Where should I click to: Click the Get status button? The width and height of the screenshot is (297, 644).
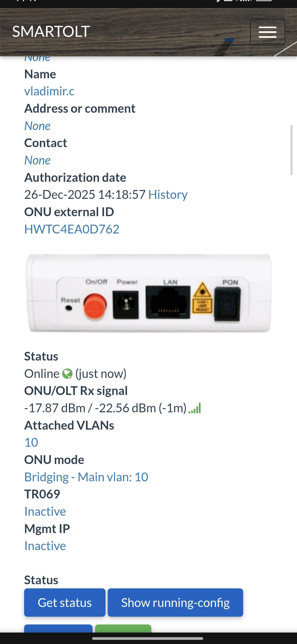pyautogui.click(x=65, y=603)
